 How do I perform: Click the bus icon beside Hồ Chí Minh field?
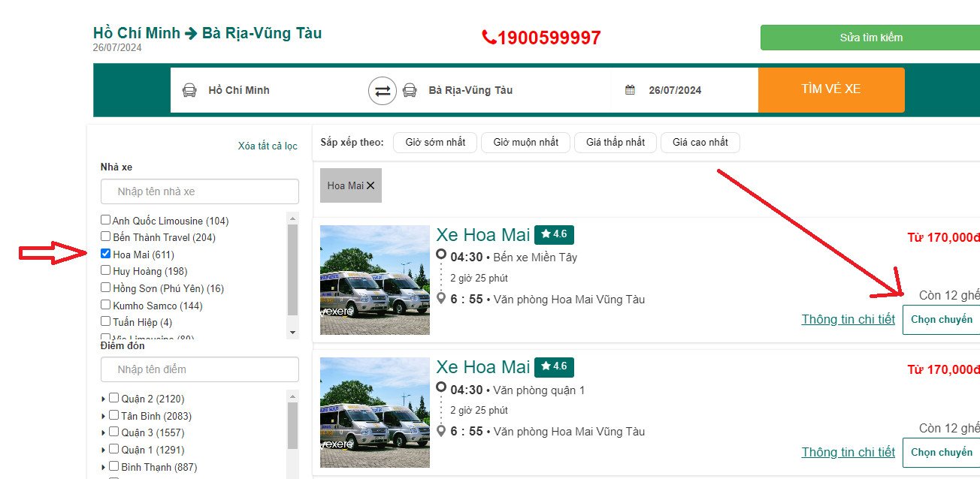tap(189, 89)
